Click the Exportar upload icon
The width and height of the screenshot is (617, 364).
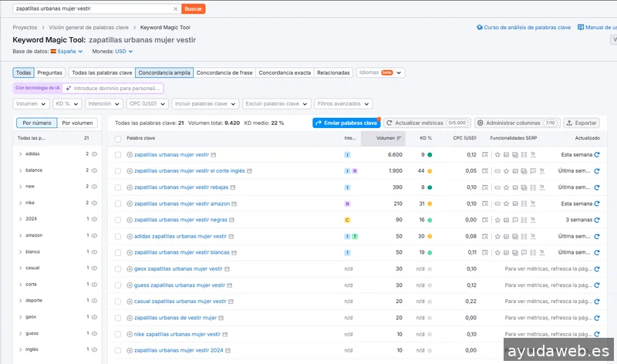(x=571, y=123)
